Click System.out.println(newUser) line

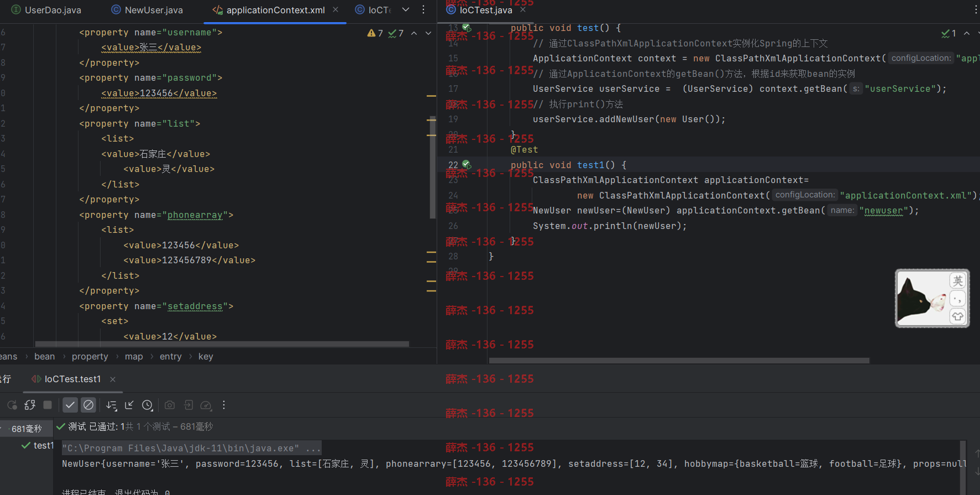pos(610,226)
